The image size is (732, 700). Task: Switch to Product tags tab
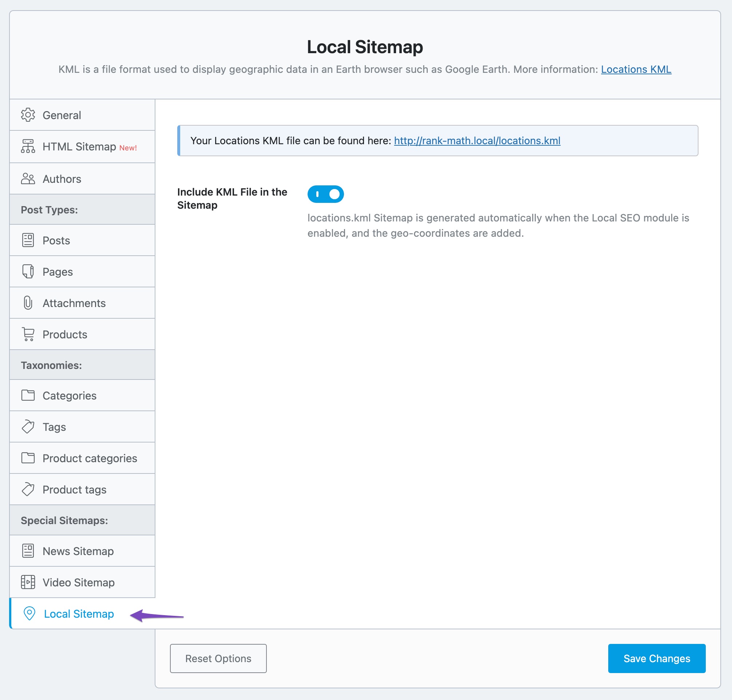pyautogui.click(x=82, y=489)
